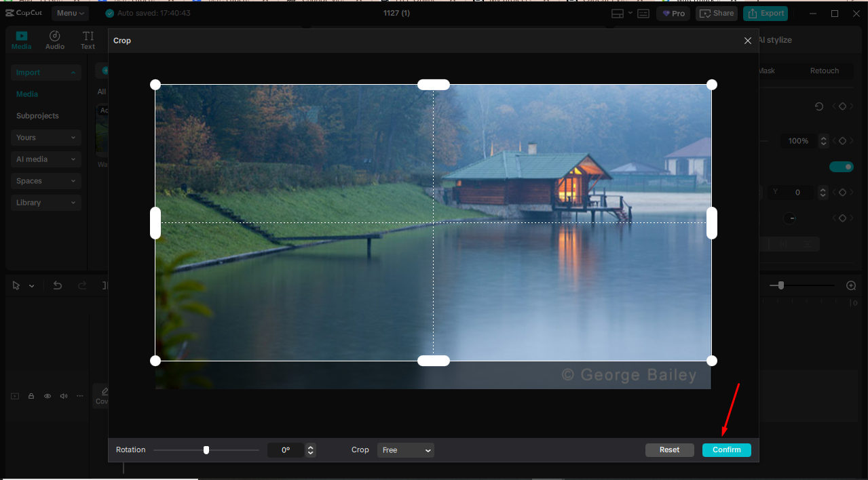
Task: Collapse the Import section
Action: [x=45, y=72]
